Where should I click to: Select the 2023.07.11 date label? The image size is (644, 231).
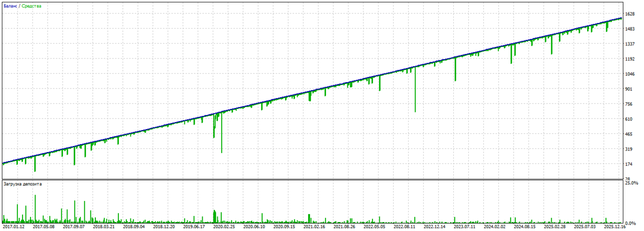(x=464, y=226)
